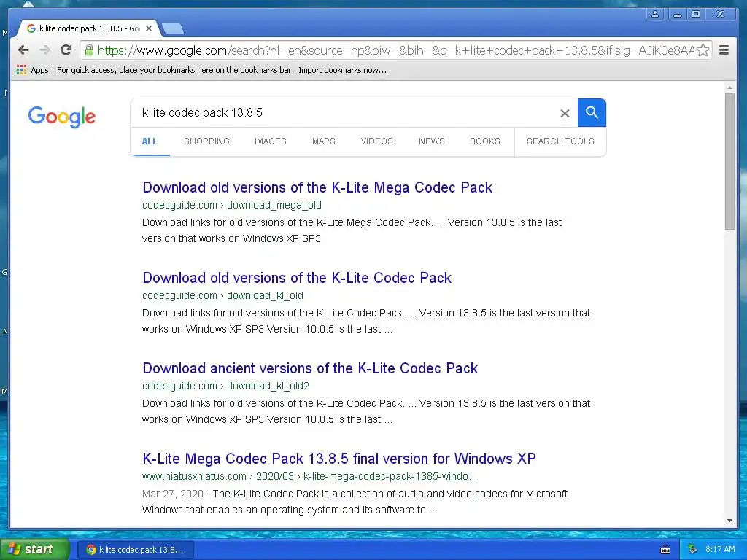Click the codecguide.com download_kl_old URL
747x560 pixels.
222,296
